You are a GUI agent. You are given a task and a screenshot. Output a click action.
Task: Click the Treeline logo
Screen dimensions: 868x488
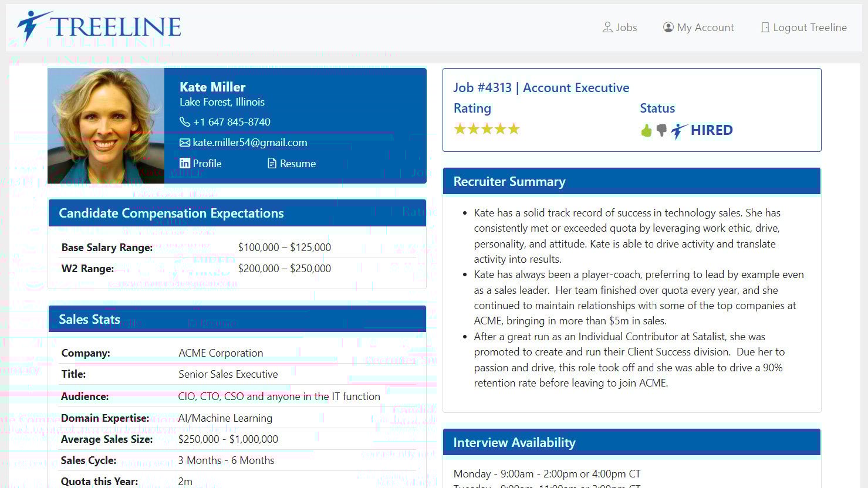[x=99, y=27]
